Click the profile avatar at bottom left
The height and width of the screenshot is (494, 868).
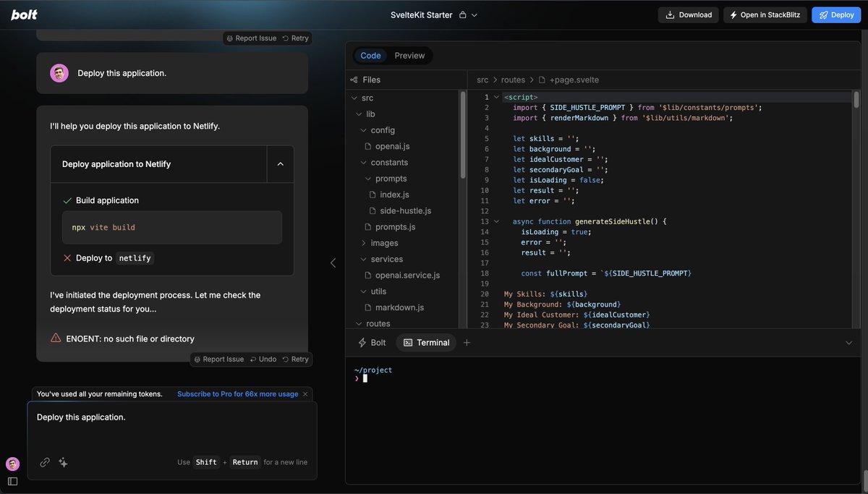[12, 464]
